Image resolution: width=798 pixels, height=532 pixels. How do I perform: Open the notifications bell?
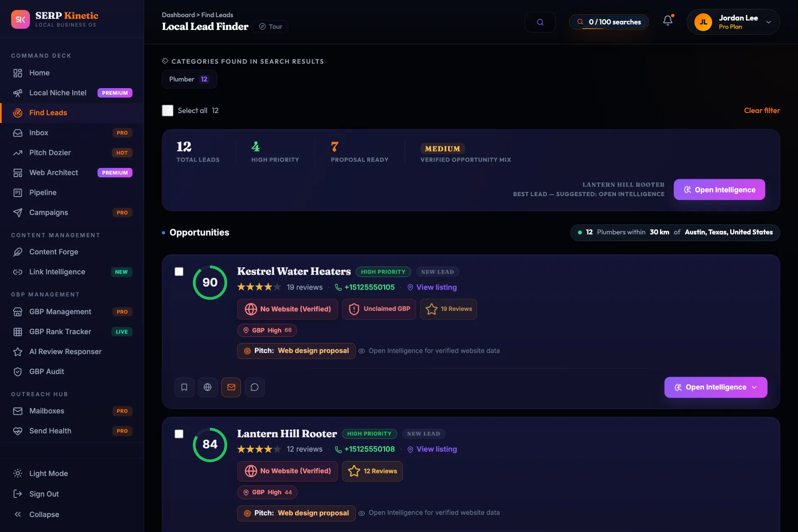pos(667,20)
